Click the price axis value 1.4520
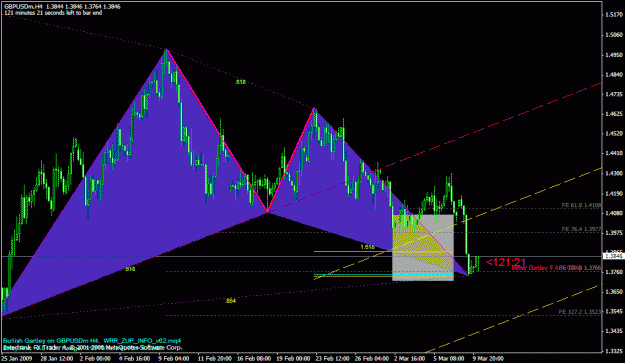This screenshot has width=625, height=363. click(614, 133)
